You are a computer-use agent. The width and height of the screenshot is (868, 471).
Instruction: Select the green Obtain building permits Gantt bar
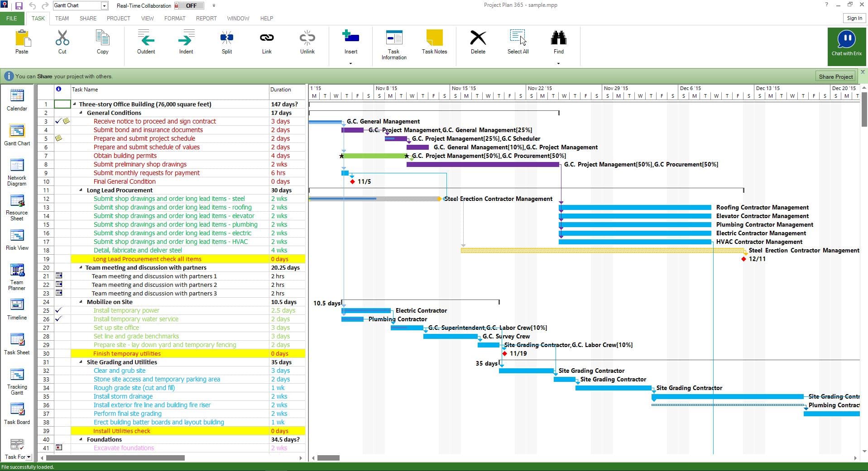(x=375, y=156)
